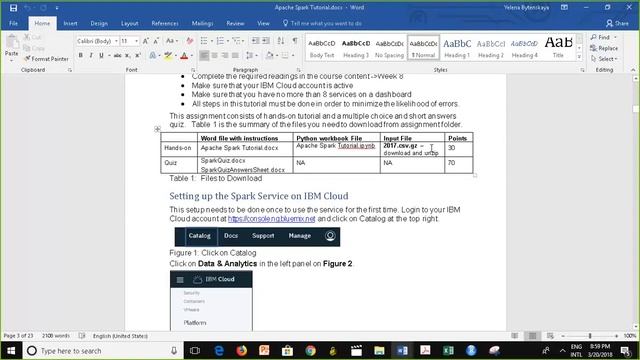The height and width of the screenshot is (360, 640).
Task: Open font name dropdown Calibri (Body)
Action: (x=116, y=41)
